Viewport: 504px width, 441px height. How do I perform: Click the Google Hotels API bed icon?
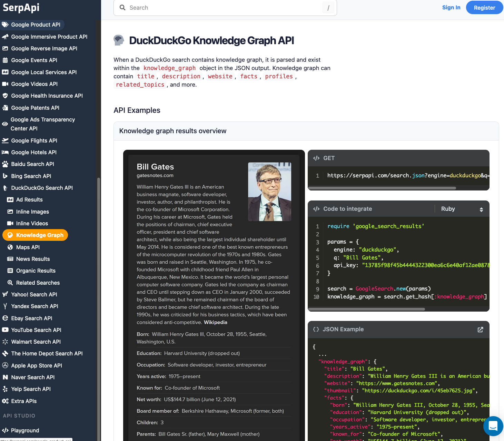5,152
